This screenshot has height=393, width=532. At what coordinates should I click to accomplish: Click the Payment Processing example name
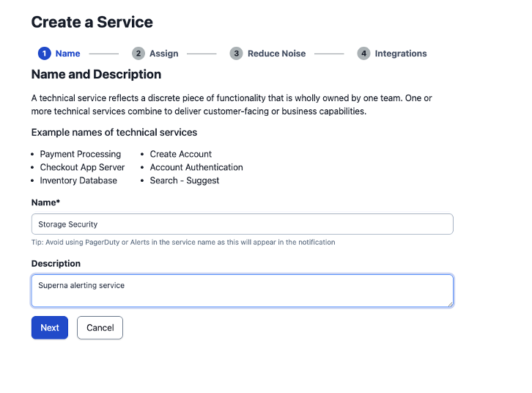click(81, 154)
